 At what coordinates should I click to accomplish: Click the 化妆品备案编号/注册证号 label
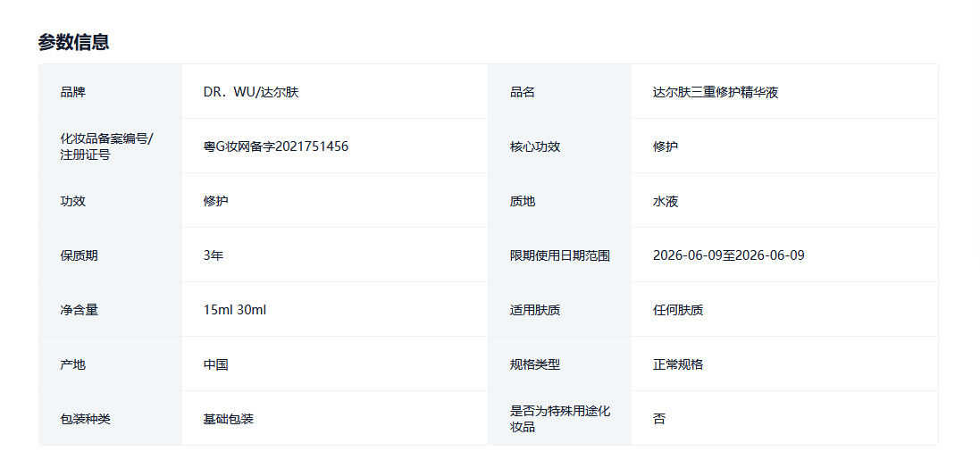coord(106,146)
